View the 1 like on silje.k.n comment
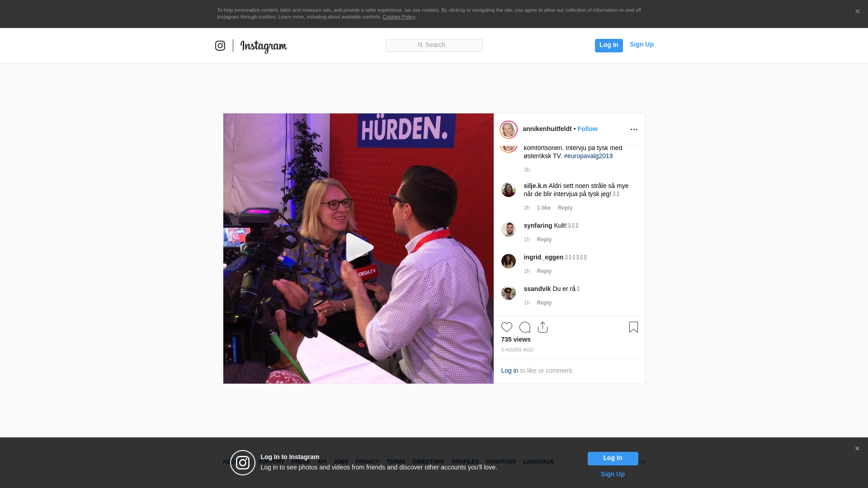This screenshot has height=488, width=868. (544, 208)
